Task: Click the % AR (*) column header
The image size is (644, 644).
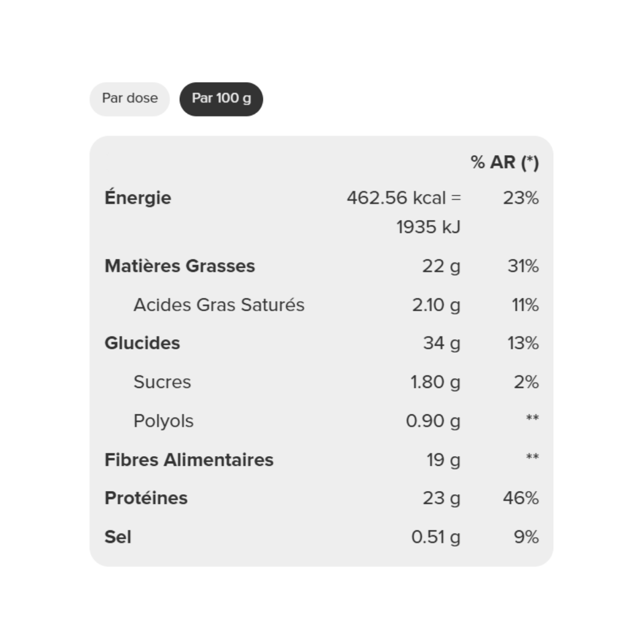Action: pyautogui.click(x=504, y=162)
